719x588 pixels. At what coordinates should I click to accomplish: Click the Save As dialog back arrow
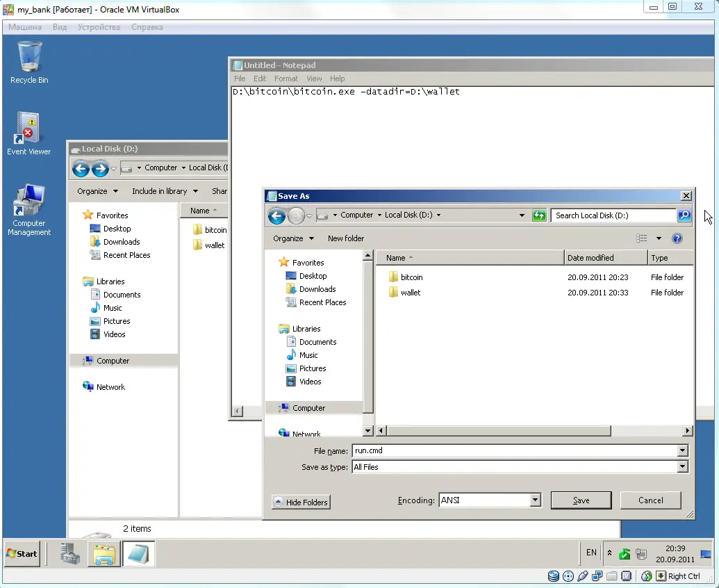point(276,216)
